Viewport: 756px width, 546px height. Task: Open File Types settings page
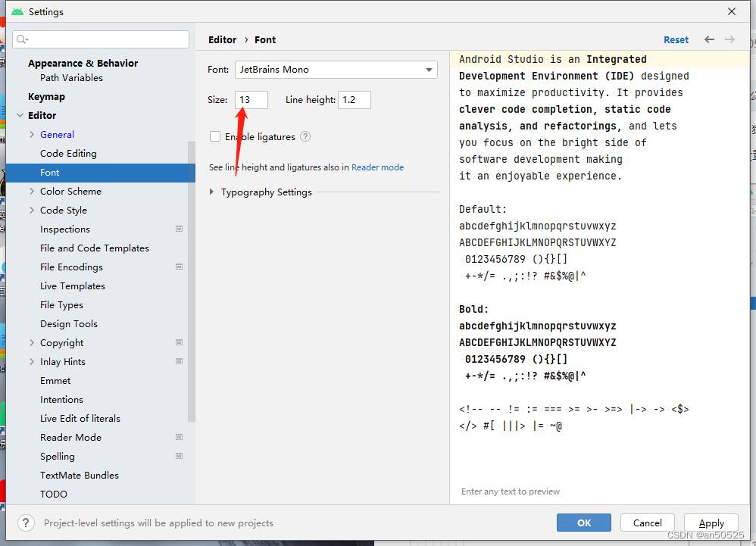[x=61, y=305]
